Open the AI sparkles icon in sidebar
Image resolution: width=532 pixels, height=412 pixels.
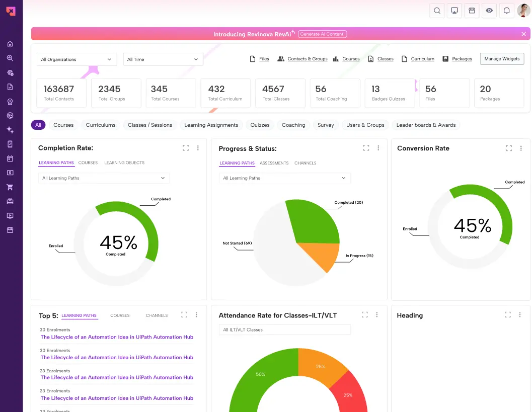pos(10,130)
